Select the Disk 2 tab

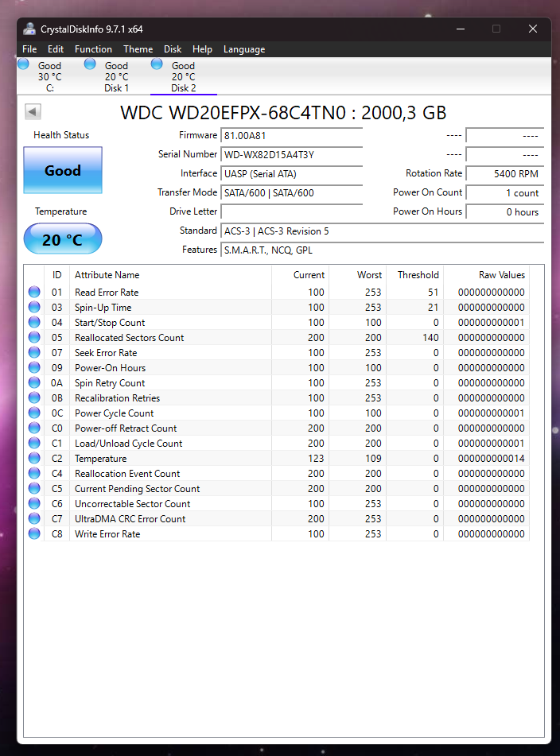pos(183,76)
